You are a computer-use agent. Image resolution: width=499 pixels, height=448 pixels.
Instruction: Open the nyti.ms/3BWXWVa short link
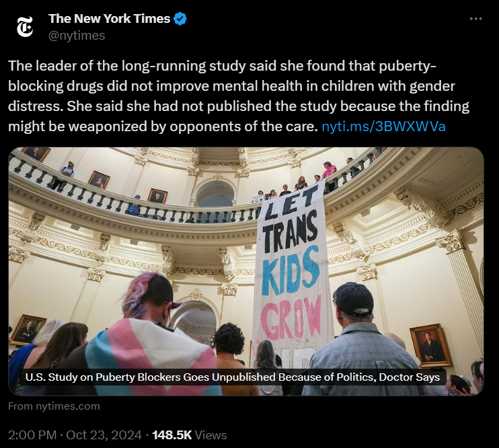point(383,126)
